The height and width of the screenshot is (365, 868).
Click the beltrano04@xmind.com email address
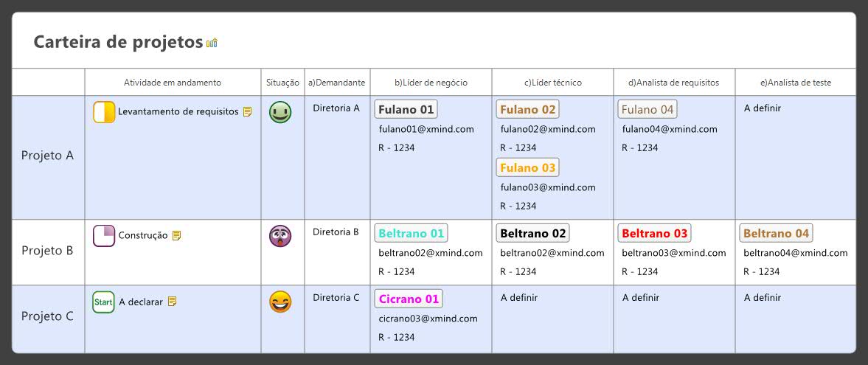pos(795,253)
